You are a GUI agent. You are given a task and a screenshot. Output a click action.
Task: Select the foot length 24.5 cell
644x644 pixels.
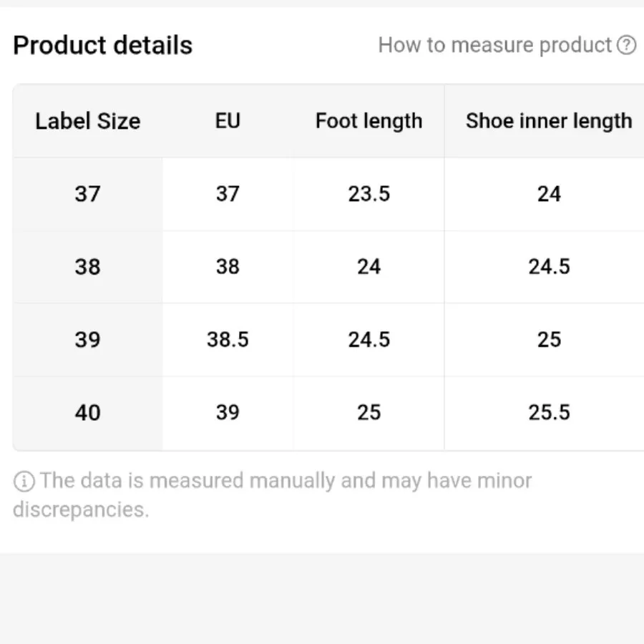pyautogui.click(x=369, y=339)
